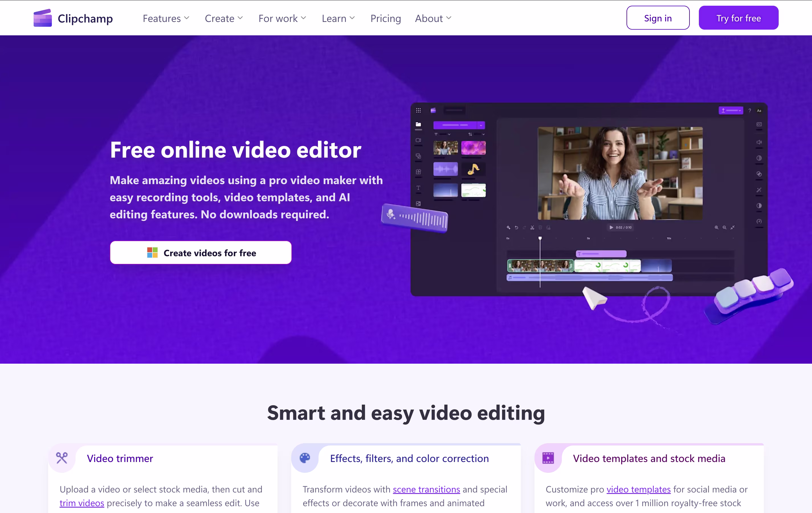Follow the trim videos link

point(81,503)
